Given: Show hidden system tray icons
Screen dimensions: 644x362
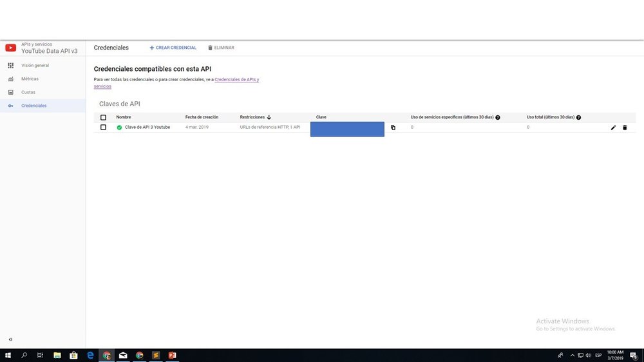Looking at the screenshot, I should pos(573,356).
